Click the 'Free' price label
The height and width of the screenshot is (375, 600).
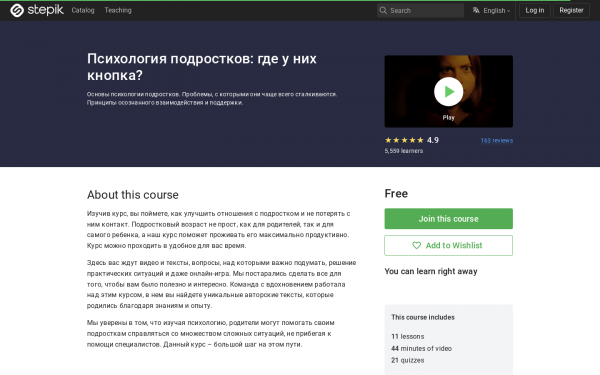click(x=396, y=194)
